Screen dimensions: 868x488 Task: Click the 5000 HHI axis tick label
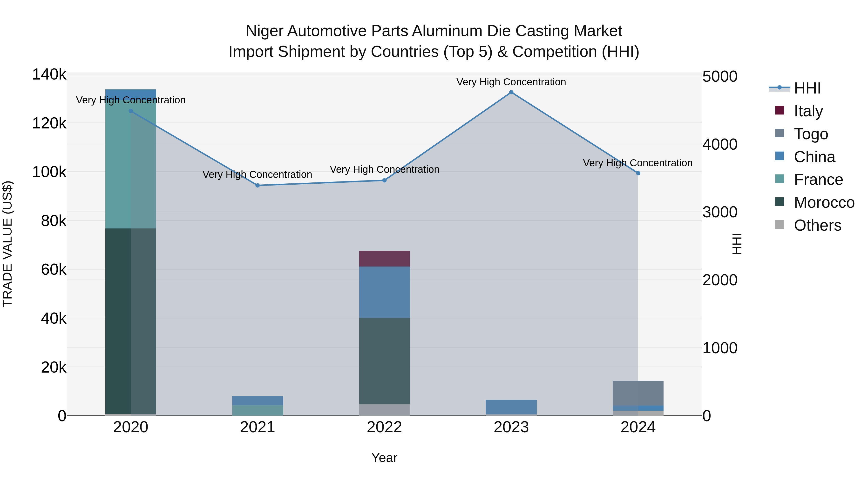coord(720,76)
